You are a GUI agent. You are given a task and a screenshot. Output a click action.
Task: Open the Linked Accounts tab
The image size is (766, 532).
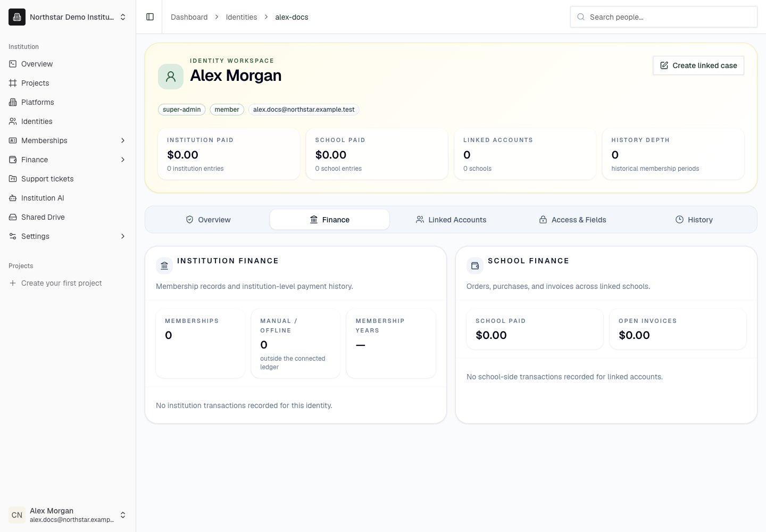coord(451,220)
